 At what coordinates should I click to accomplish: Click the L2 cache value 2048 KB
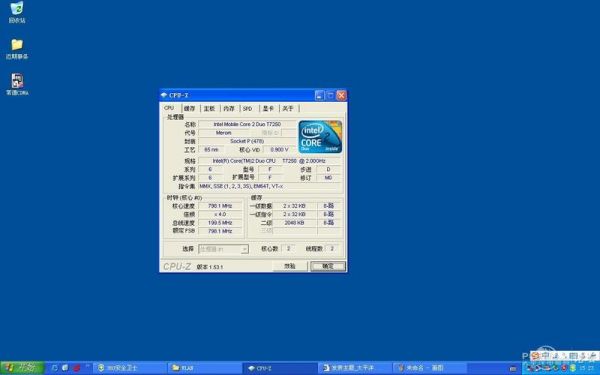tap(294, 223)
